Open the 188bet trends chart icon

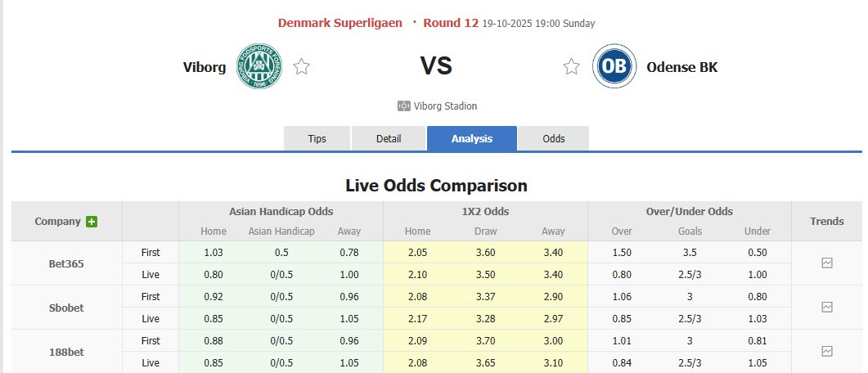click(x=827, y=351)
